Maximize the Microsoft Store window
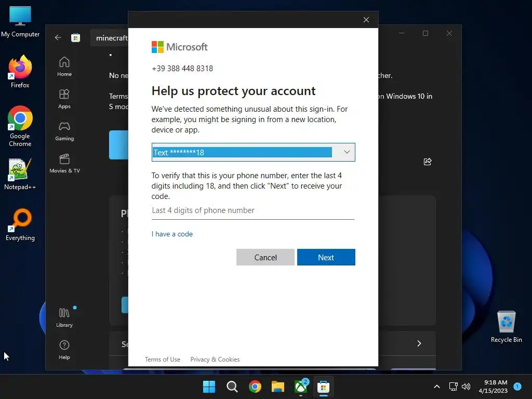Viewport: 532px width, 399px height. (425, 33)
